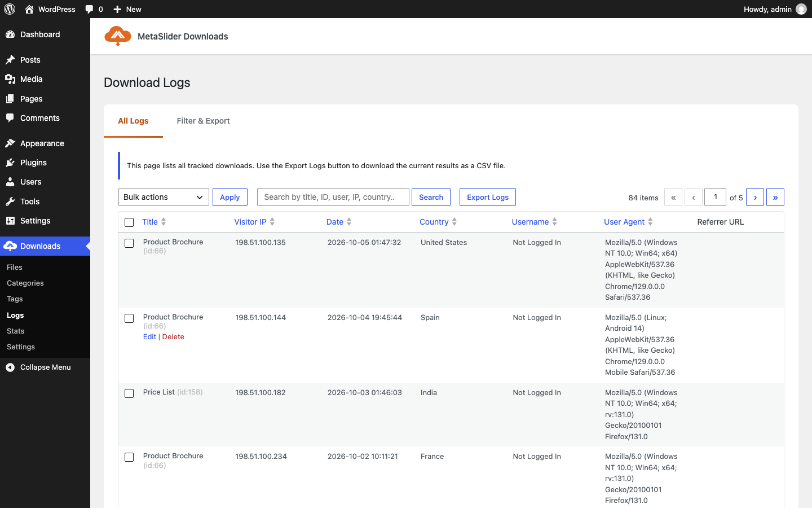Switch to the Filter & Export tab
Screen dimensions: 812x508
tap(203, 121)
